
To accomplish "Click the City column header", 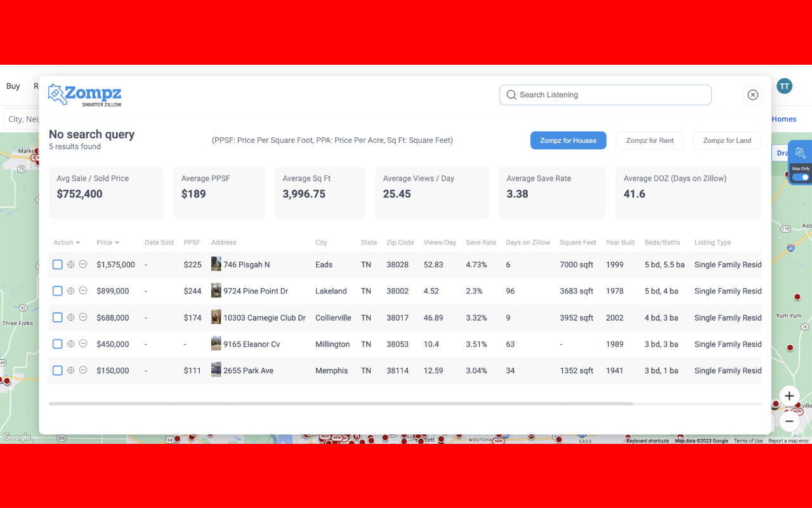I will point(321,243).
